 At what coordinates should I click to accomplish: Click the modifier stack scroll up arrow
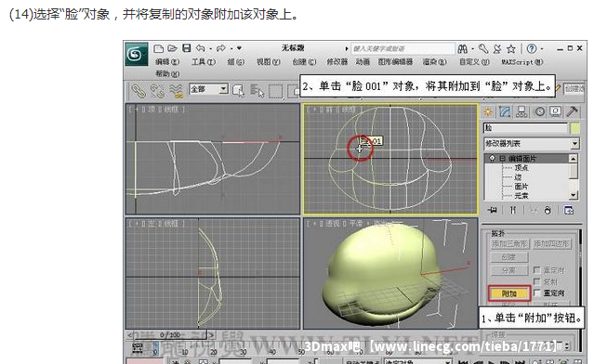[574, 159]
